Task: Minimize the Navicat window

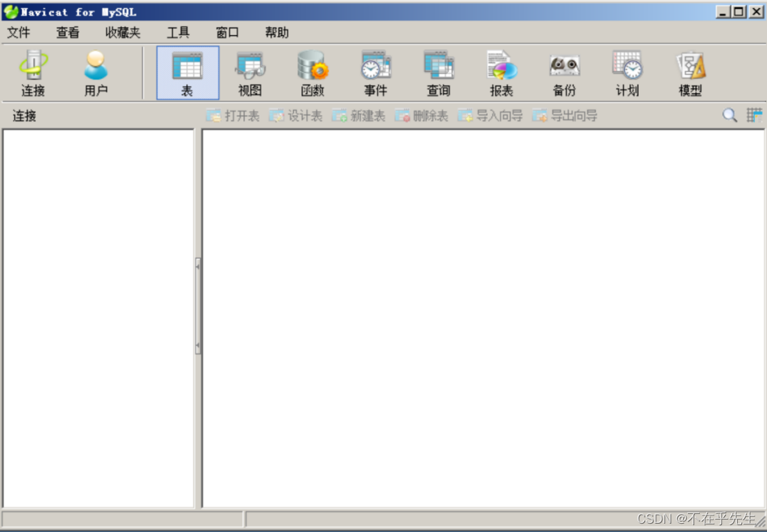Action: tap(723, 12)
